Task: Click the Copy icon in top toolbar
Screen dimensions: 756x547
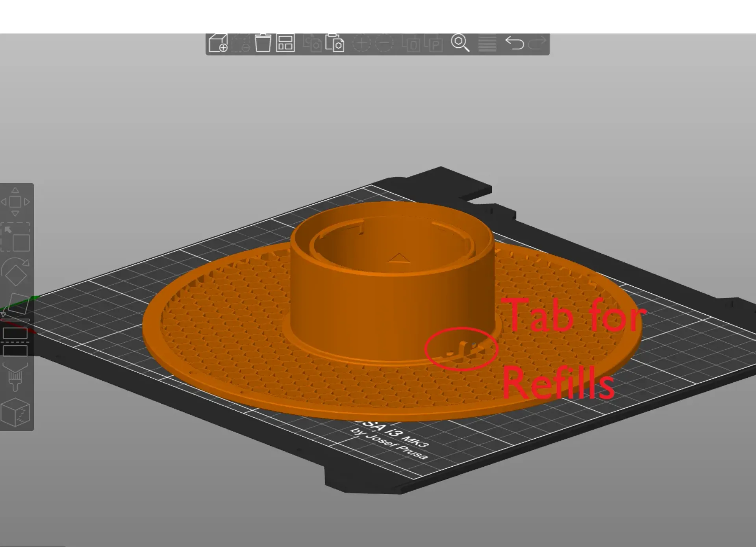Action: click(x=312, y=43)
